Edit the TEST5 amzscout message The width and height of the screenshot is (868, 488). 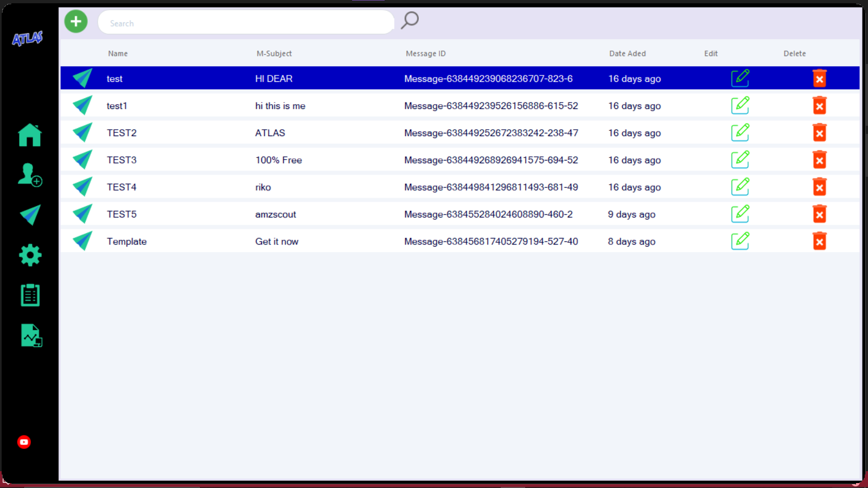740,214
